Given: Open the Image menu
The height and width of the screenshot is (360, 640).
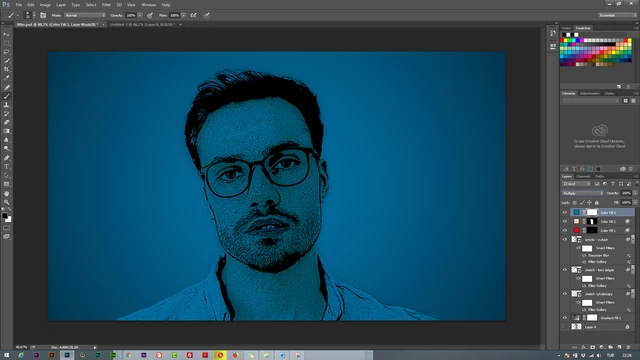Looking at the screenshot, I should point(45,5).
